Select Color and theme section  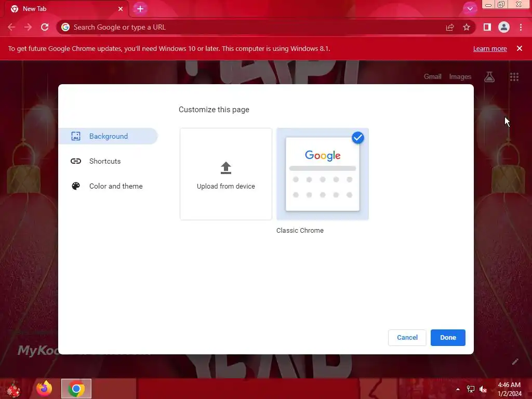(108, 186)
